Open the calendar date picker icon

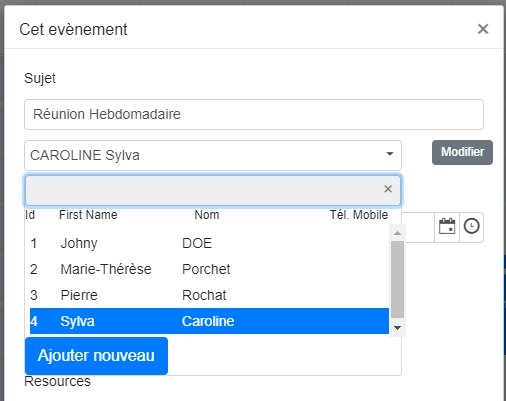point(447,227)
